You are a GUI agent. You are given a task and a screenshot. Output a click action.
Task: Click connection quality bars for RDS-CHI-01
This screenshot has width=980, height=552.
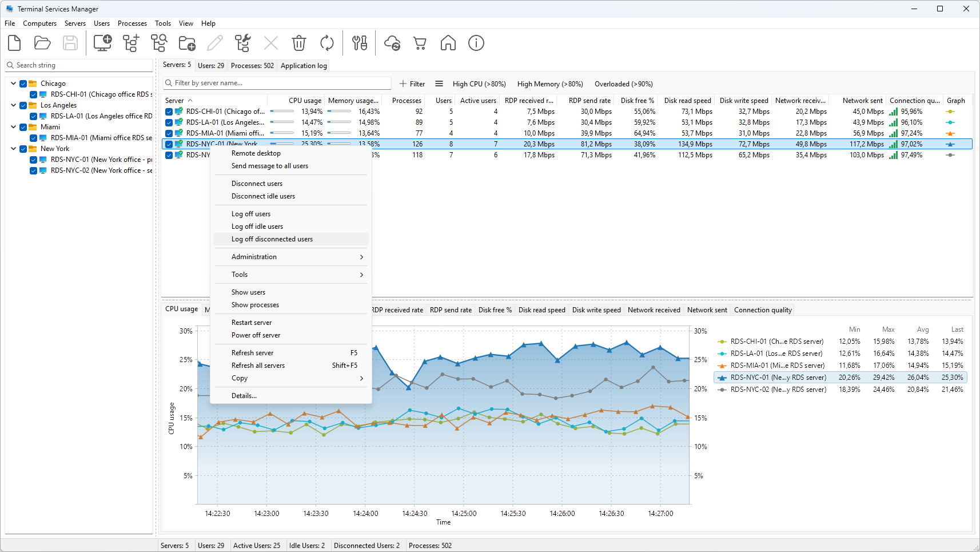893,112
